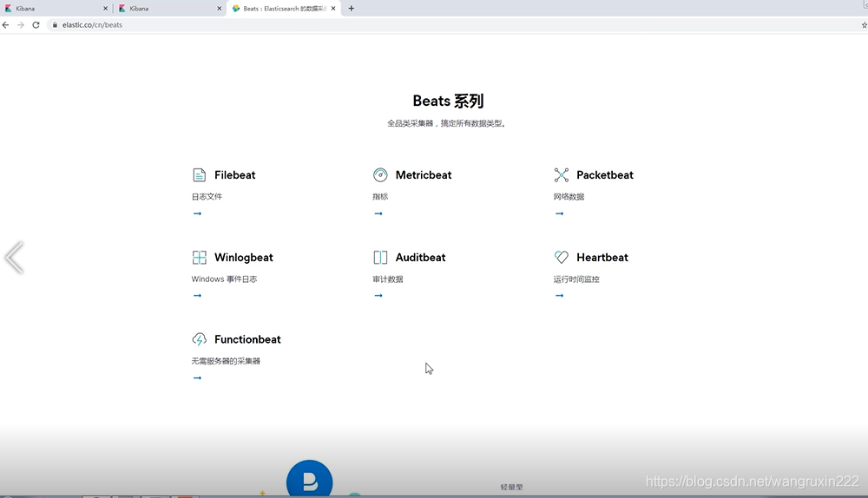Click the Metricbeat gauge icon
This screenshot has width=868, height=498.
[380, 175]
